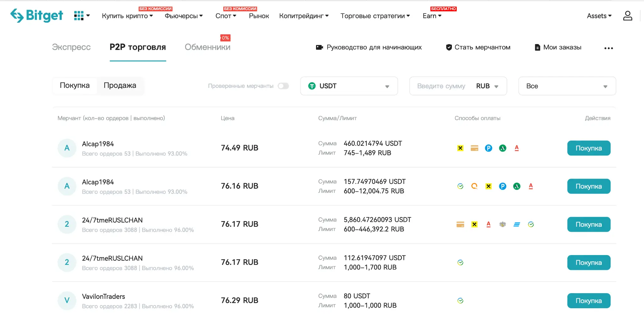
Task: Open Руководство для начинающих link
Action: [x=369, y=47]
